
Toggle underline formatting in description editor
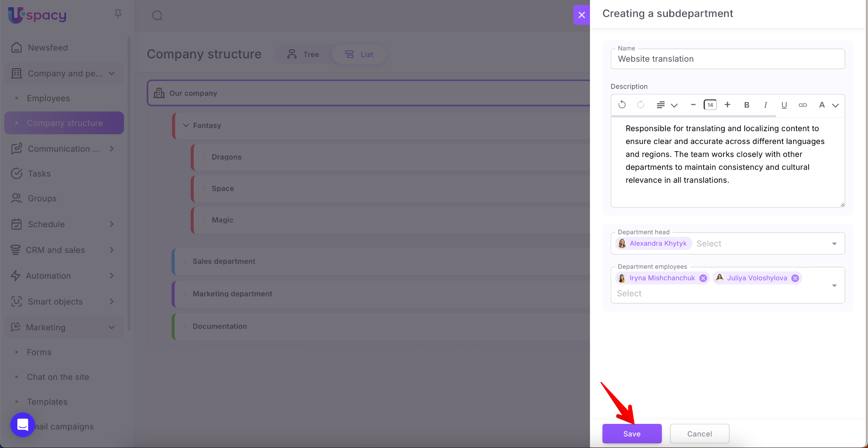click(x=784, y=105)
